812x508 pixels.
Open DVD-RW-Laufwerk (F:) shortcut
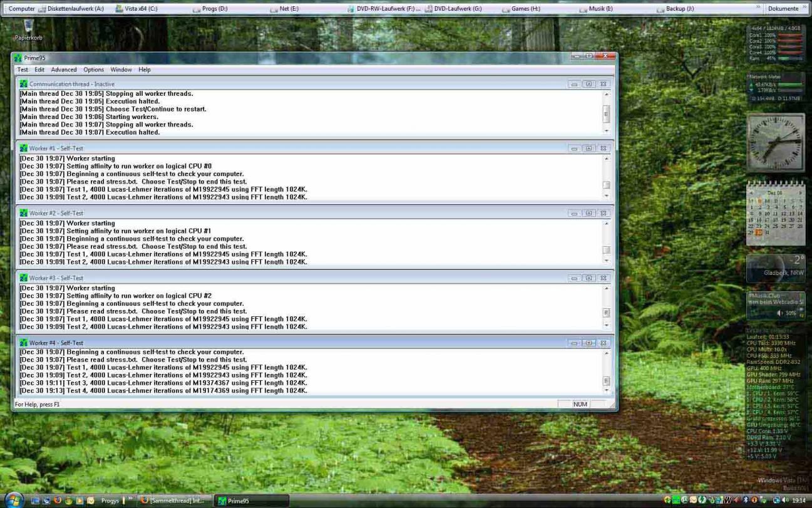(x=384, y=9)
